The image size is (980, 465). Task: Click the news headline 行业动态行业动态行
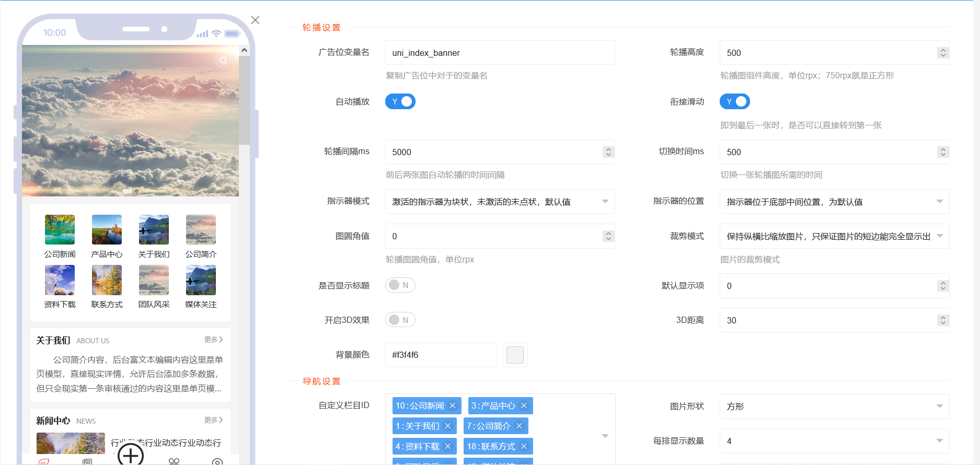tap(166, 443)
